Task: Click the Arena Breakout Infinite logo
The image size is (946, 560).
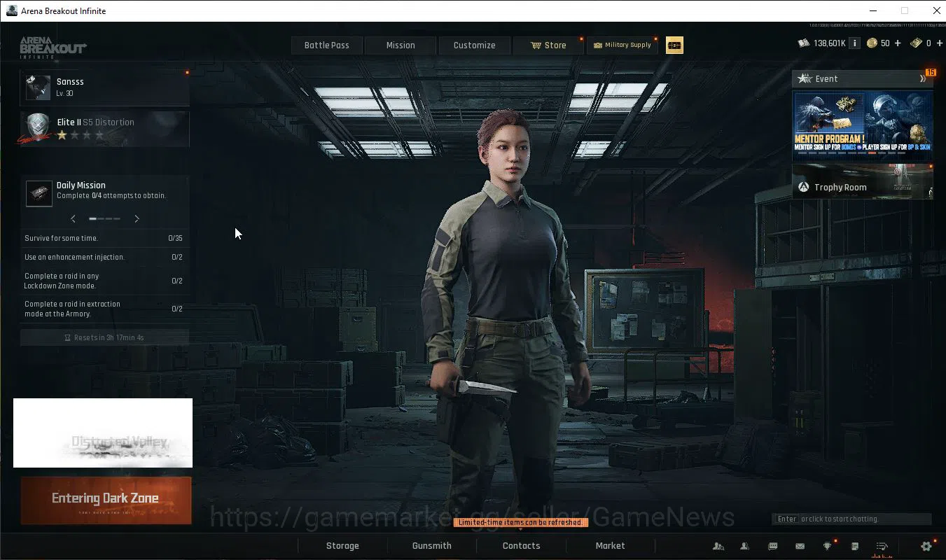Action: pyautogui.click(x=53, y=48)
